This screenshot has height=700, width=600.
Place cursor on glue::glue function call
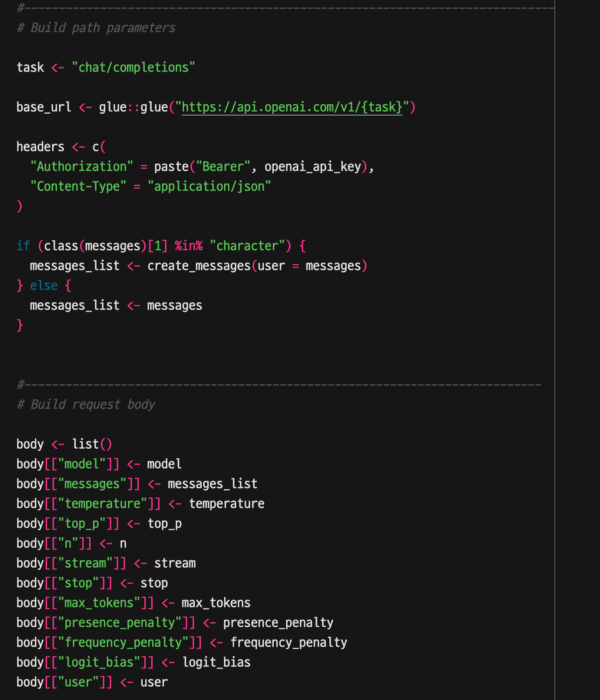(133, 107)
